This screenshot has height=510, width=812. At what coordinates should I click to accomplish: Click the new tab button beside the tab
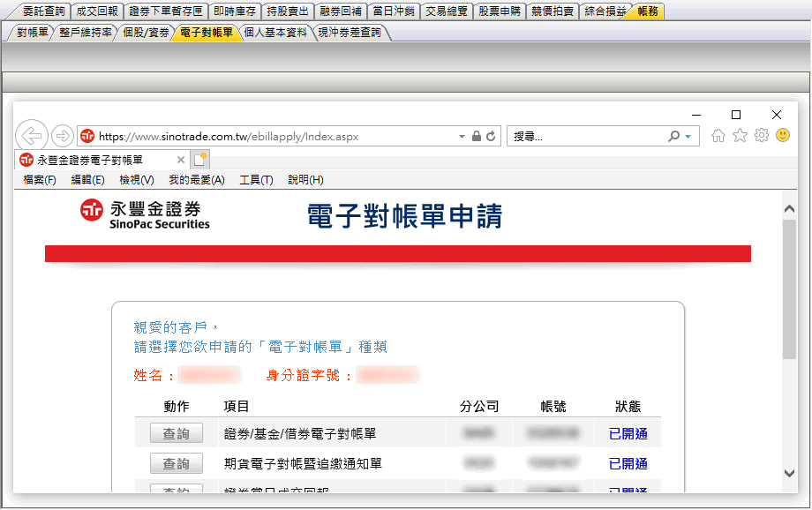pos(200,160)
